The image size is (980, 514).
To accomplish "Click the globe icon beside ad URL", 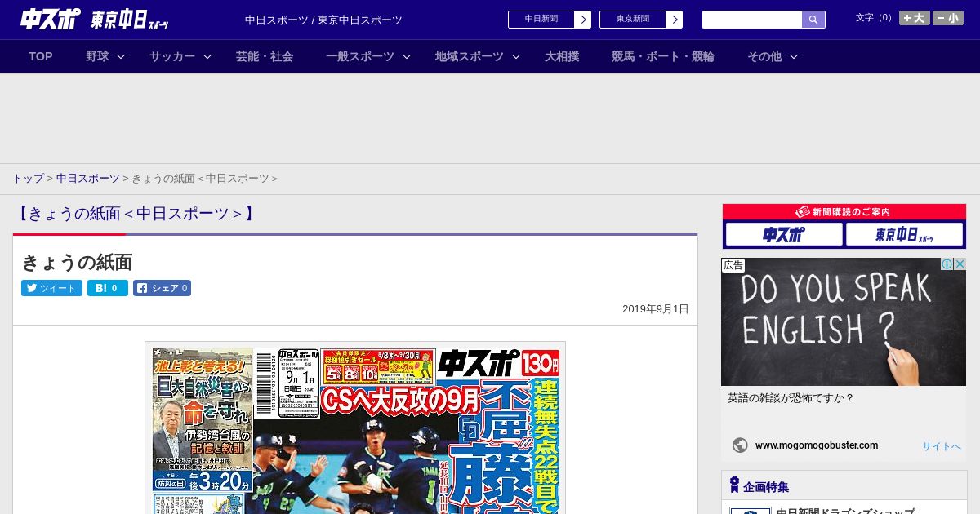I will (740, 445).
